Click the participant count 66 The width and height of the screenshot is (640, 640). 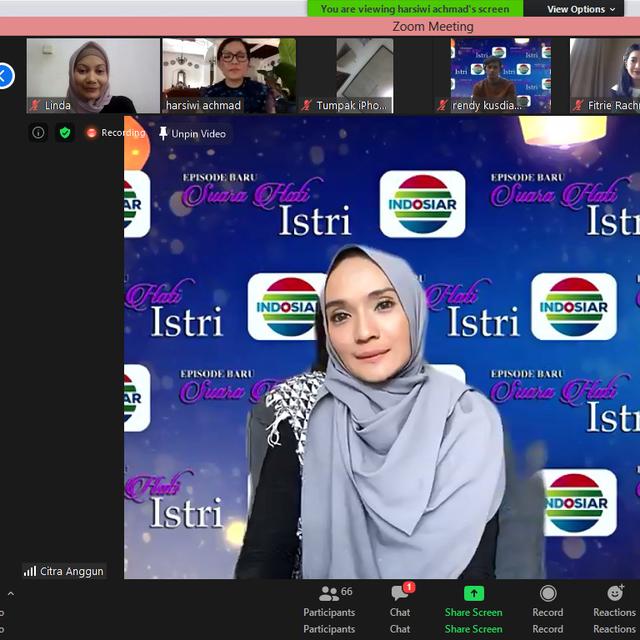coord(347,591)
